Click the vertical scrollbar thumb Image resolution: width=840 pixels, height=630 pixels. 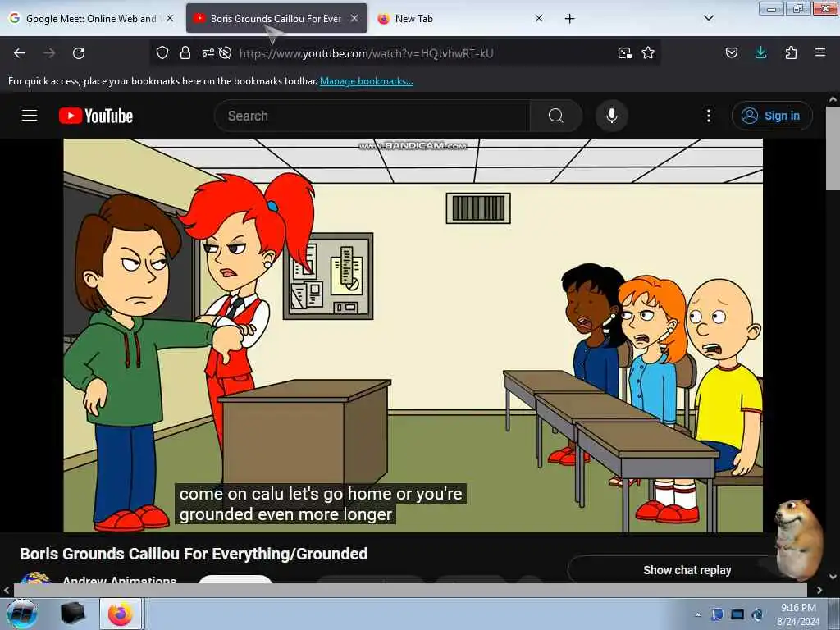[833, 148]
